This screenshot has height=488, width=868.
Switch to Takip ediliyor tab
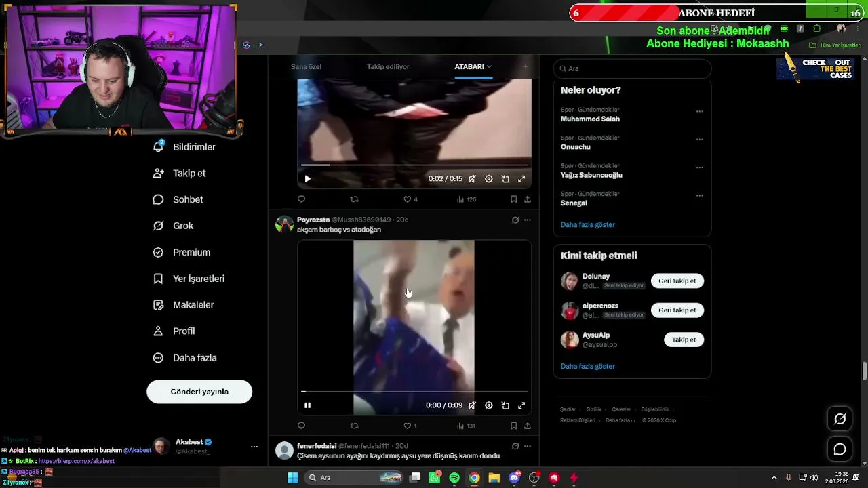point(388,67)
